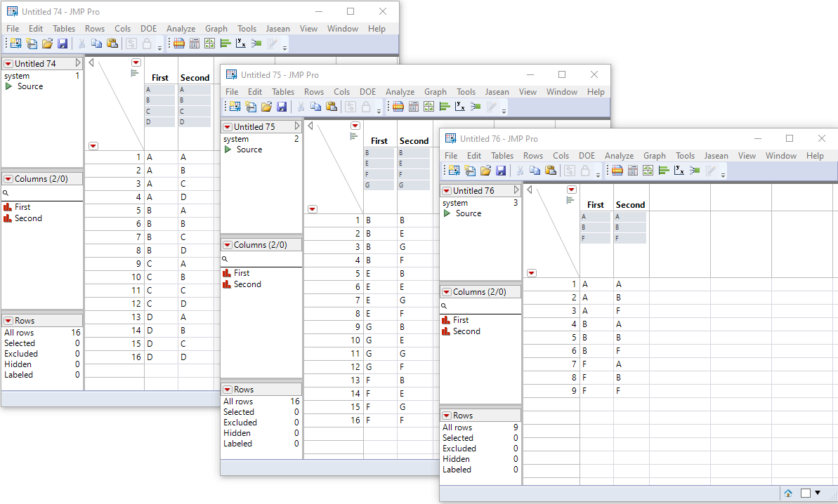838x504 pixels.
Task: Create a new data table with the first toolbar icon
Action: pyautogui.click(x=14, y=43)
